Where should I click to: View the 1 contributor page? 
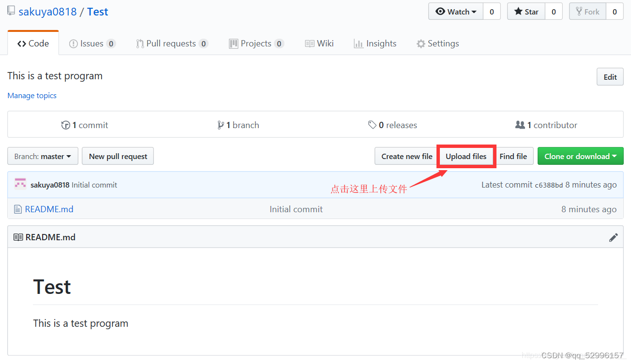pyautogui.click(x=546, y=125)
